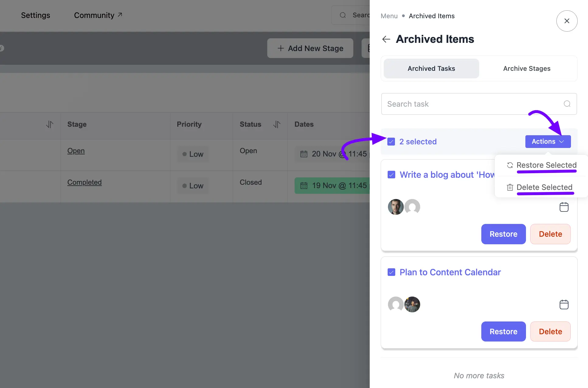Select Delete Selected with the trash icon
Screen dimensions: 588x388
(x=544, y=187)
